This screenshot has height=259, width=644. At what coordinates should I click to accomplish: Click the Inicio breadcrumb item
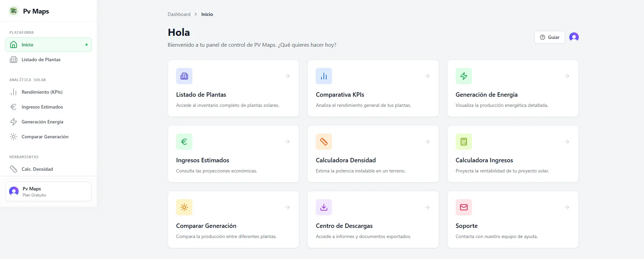[207, 14]
